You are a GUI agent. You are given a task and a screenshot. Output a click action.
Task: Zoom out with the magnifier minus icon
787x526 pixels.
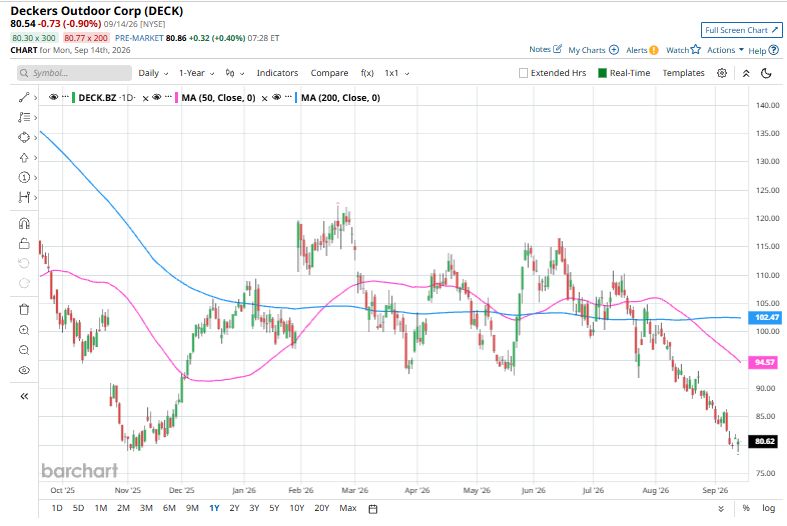tap(24, 350)
